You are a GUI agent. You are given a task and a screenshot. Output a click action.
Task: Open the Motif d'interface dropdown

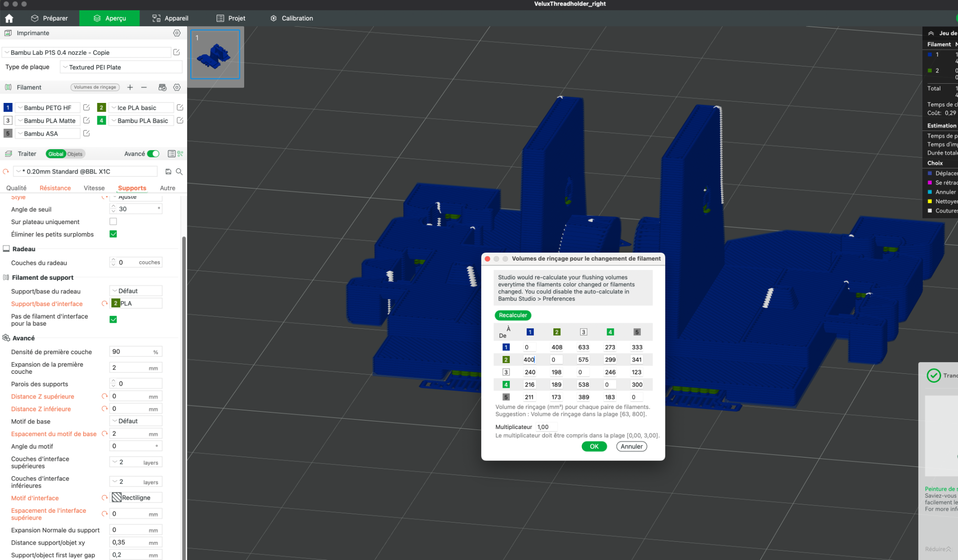(x=136, y=497)
